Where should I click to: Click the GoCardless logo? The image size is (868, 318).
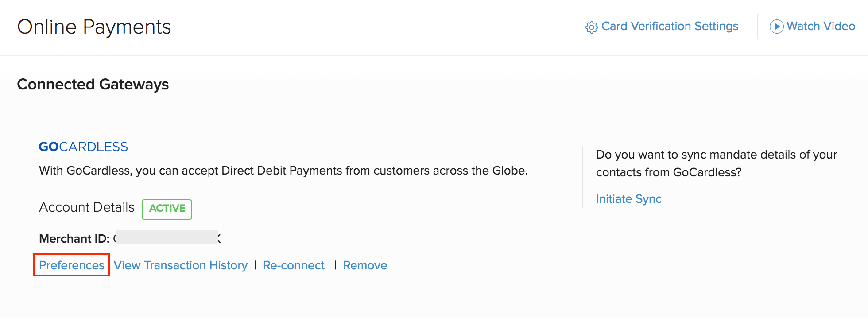click(x=83, y=147)
